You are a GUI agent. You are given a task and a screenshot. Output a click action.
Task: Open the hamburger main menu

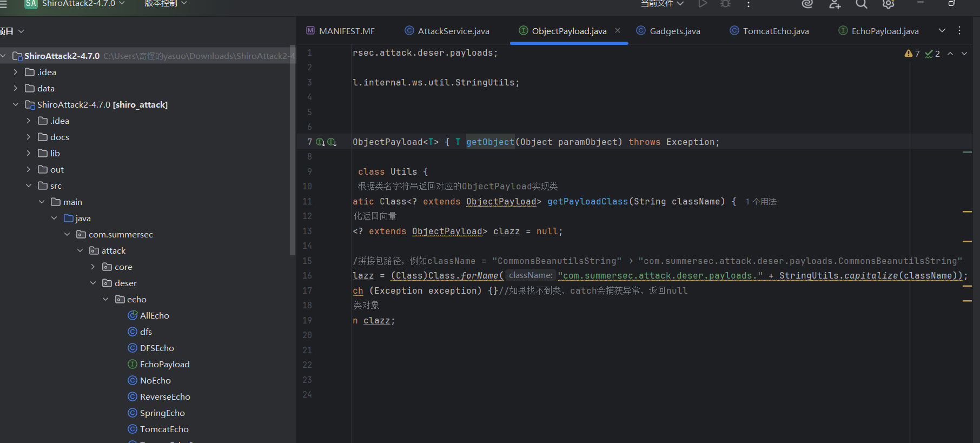pos(3,4)
